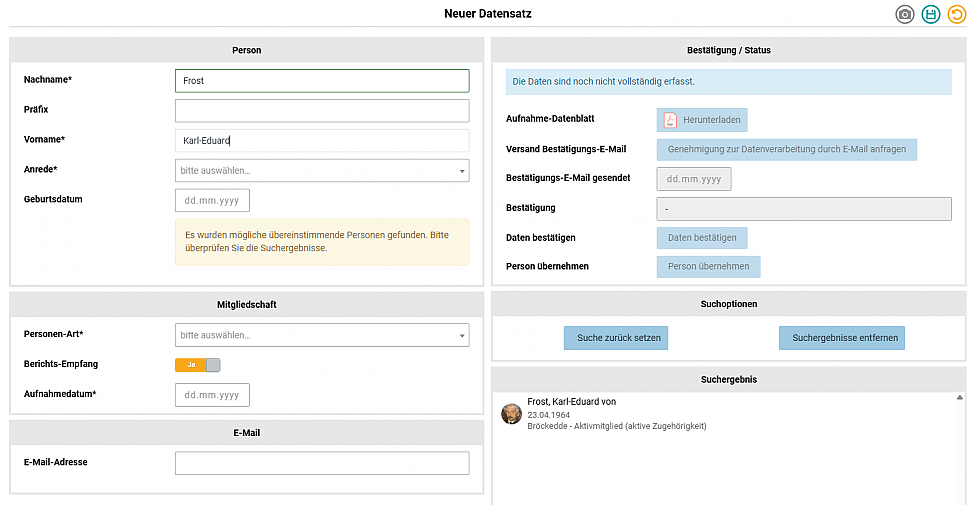This screenshot has height=505, width=970.
Task: Click into the E-Mail-Adresse field
Action: point(321,463)
